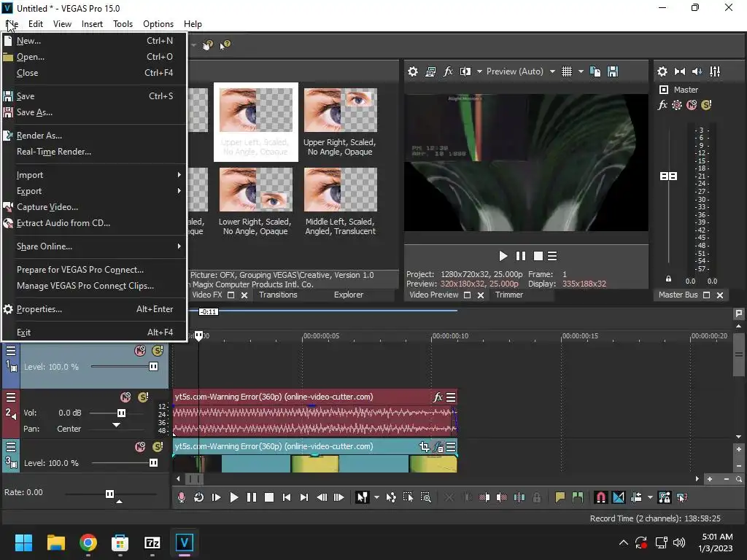Screen dimensions: 747x560
Task: Click the microphone Record button in transport bar
Action: click(x=182, y=497)
